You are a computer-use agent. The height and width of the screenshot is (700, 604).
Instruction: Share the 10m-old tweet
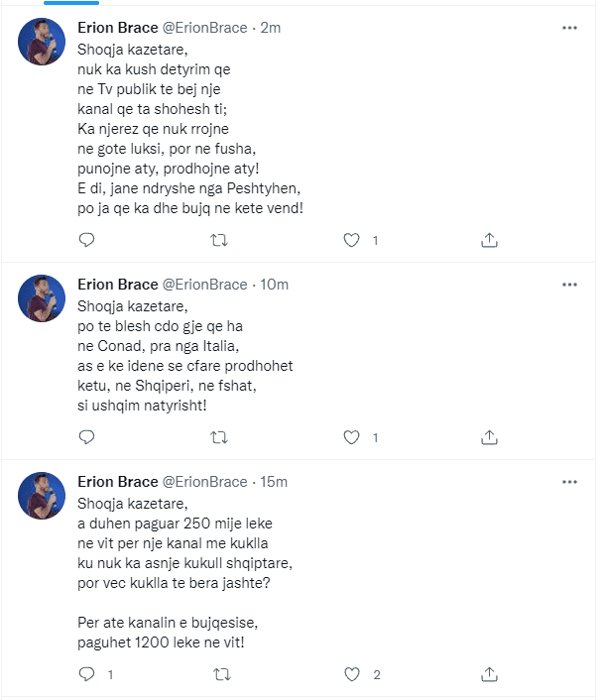click(x=488, y=436)
